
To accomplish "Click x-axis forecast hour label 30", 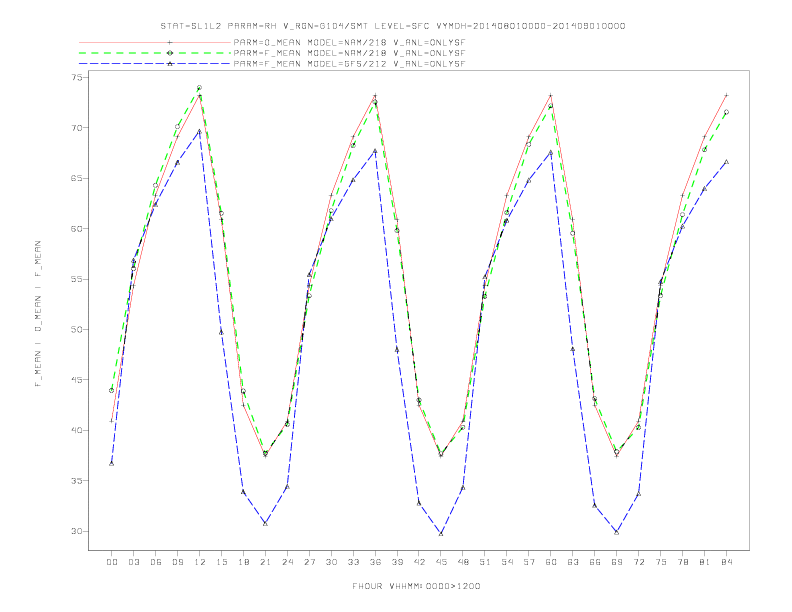I will pos(331,562).
